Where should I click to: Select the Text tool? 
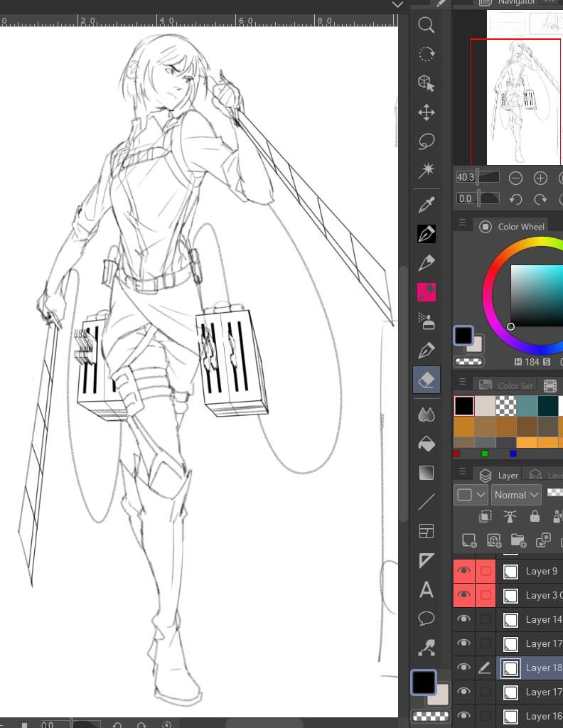[426, 589]
